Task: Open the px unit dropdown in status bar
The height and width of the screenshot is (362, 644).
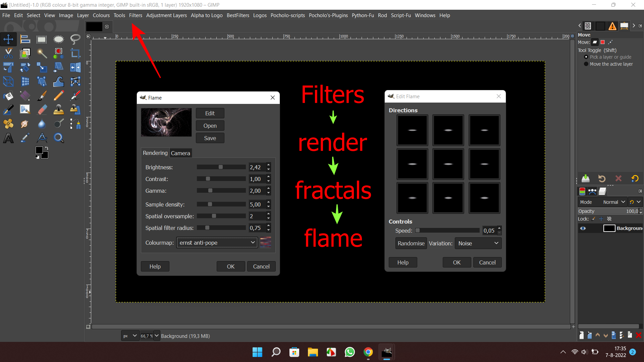Action: [130, 336]
